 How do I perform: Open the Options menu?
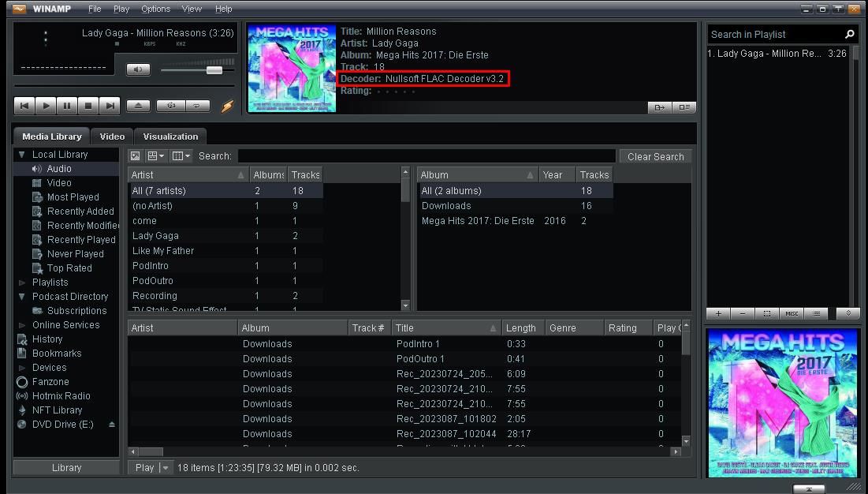point(155,9)
